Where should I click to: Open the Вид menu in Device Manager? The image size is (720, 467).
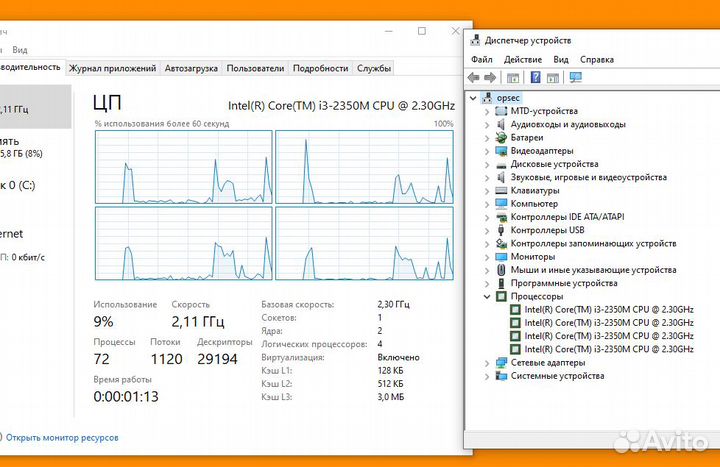pos(561,59)
